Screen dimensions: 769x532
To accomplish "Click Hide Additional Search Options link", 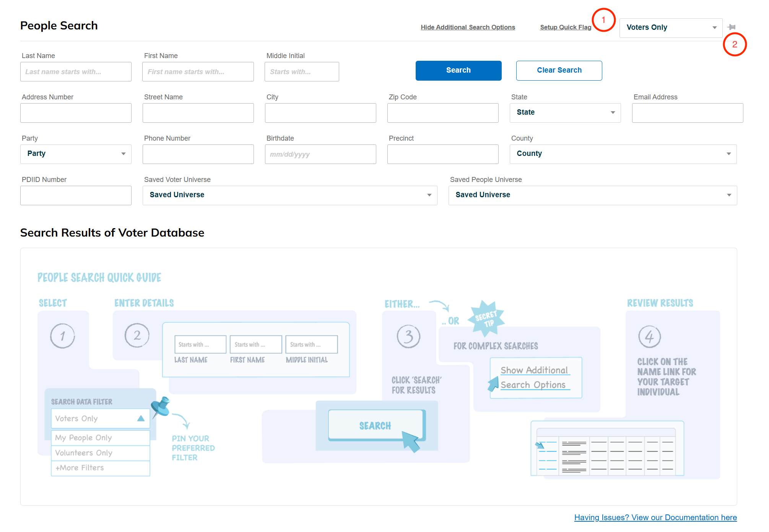I will (x=468, y=27).
